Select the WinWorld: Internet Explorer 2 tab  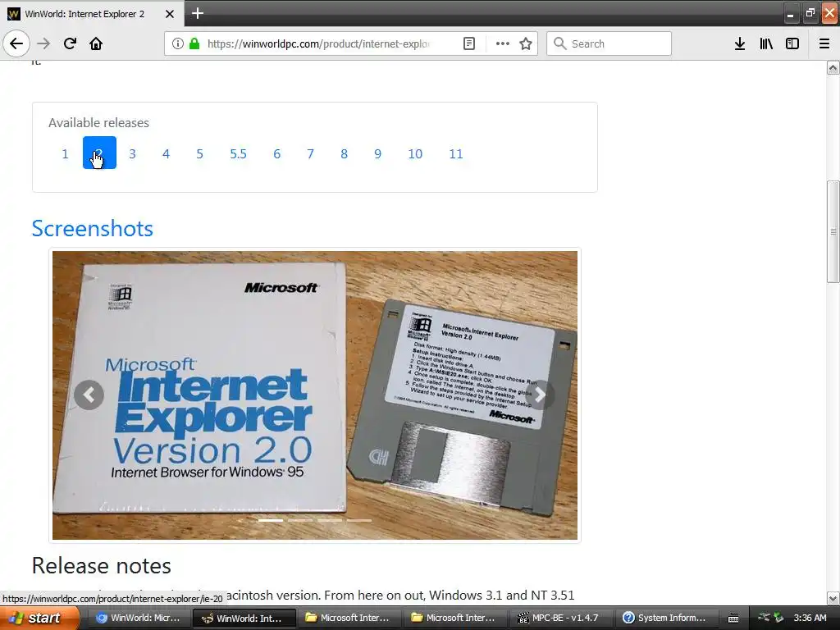coord(92,13)
